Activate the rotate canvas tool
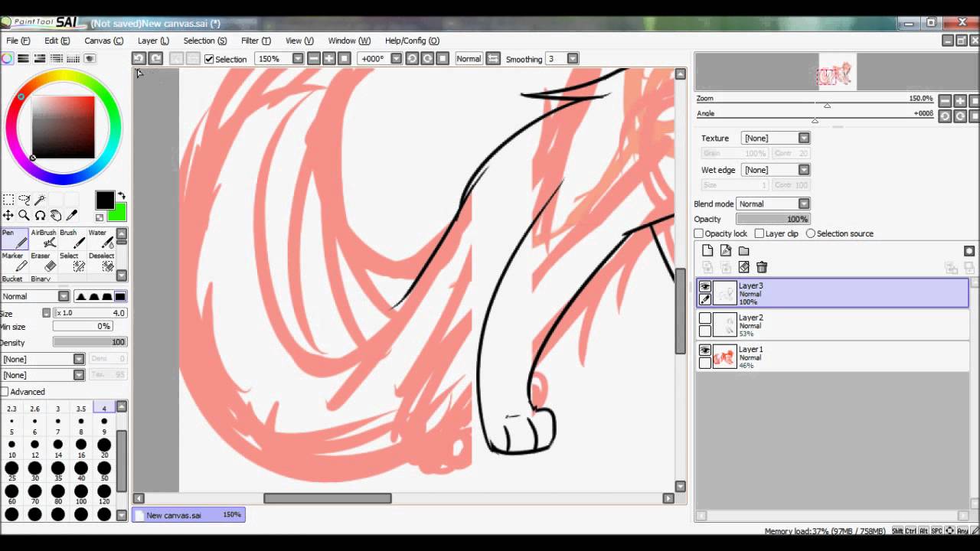Viewport: 980px width, 551px height. point(41,216)
